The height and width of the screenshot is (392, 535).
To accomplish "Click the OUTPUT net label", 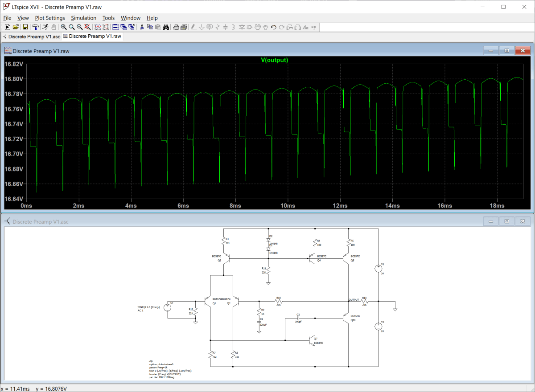I will (x=354, y=300).
